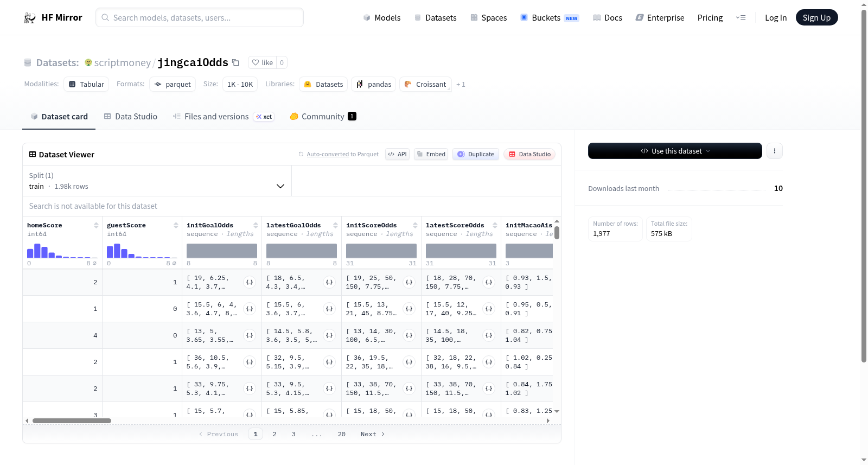Click the Duplicate button
This screenshot has width=868, height=465.
tap(476, 154)
